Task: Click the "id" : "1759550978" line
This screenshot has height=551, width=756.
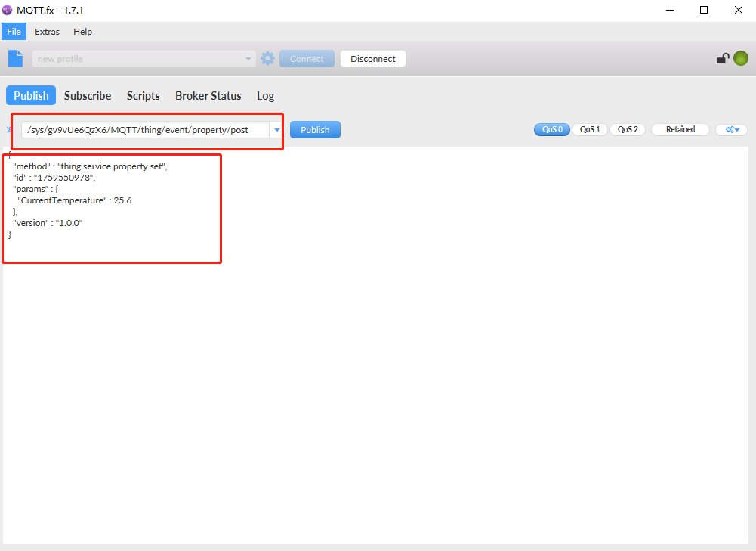Action: click(x=54, y=178)
